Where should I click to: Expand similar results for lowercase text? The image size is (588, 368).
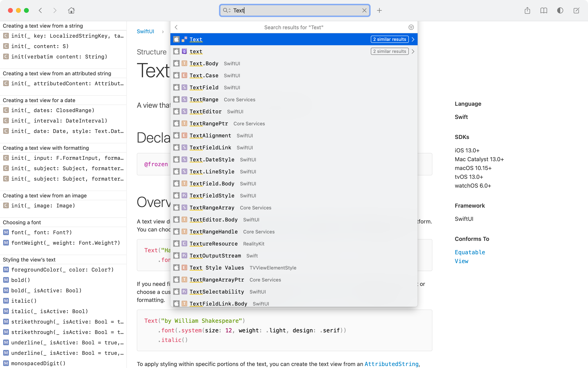tap(390, 51)
